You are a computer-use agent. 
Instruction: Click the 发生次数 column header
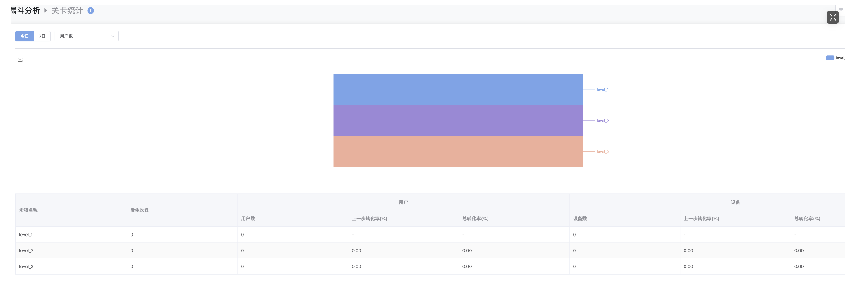point(140,210)
